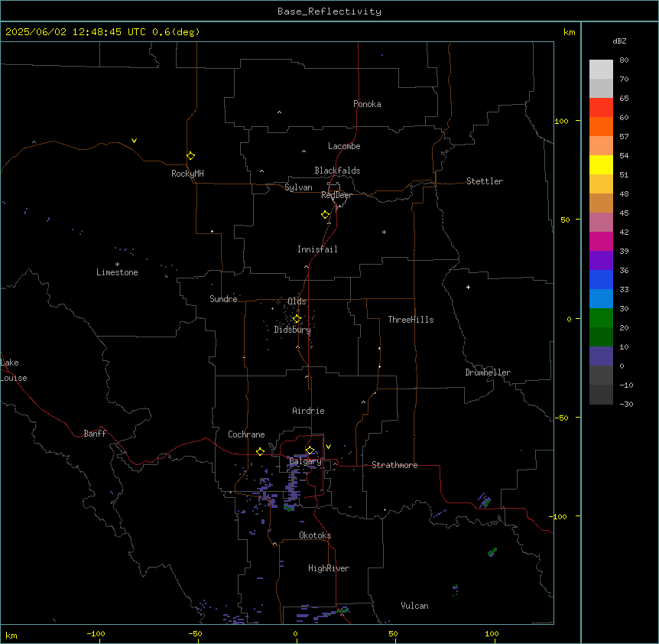Click the Stettler city label
Viewport: 659px width, 644px height.
(484, 181)
